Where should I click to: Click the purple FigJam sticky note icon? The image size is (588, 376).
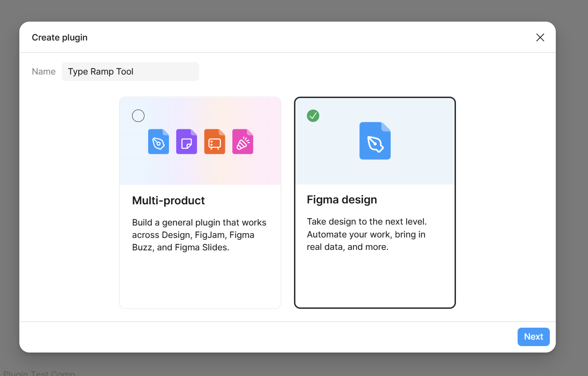tap(186, 141)
